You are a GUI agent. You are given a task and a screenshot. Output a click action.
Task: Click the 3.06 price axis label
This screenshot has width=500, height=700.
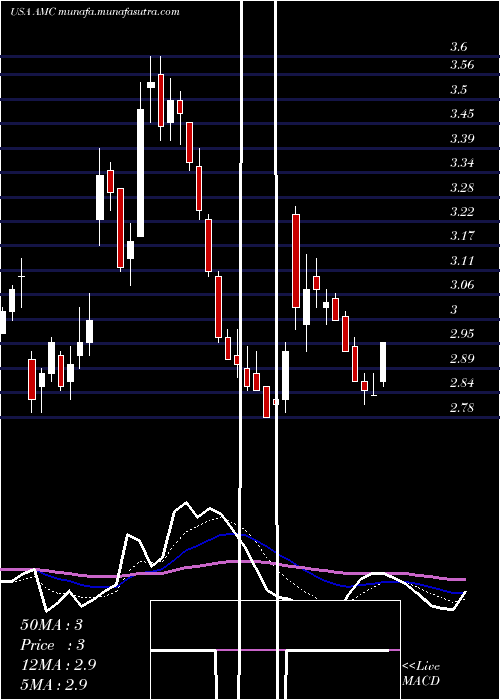(461, 284)
